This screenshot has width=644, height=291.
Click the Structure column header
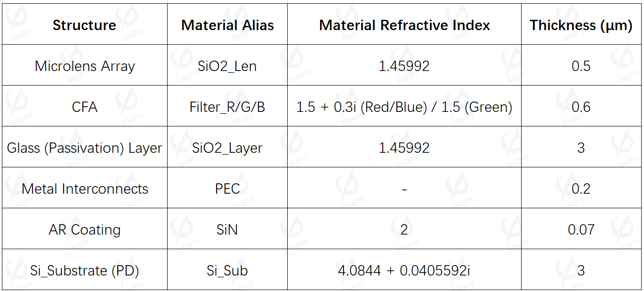click(x=84, y=25)
